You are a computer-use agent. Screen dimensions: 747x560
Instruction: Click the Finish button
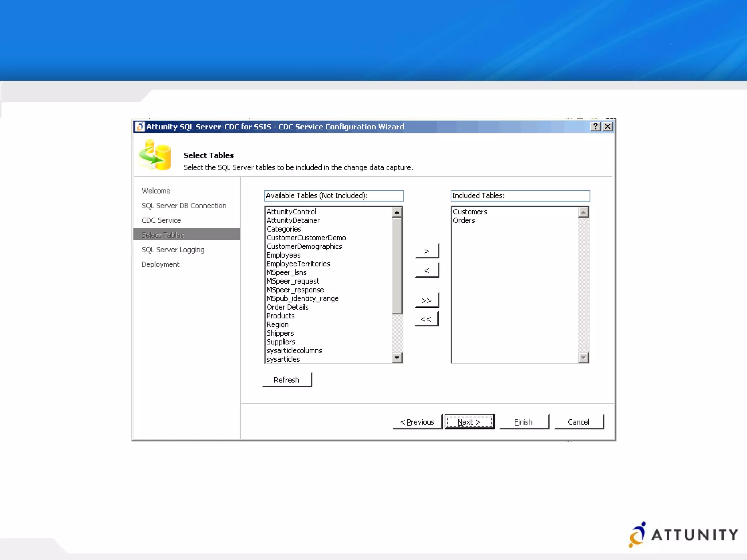click(x=524, y=422)
